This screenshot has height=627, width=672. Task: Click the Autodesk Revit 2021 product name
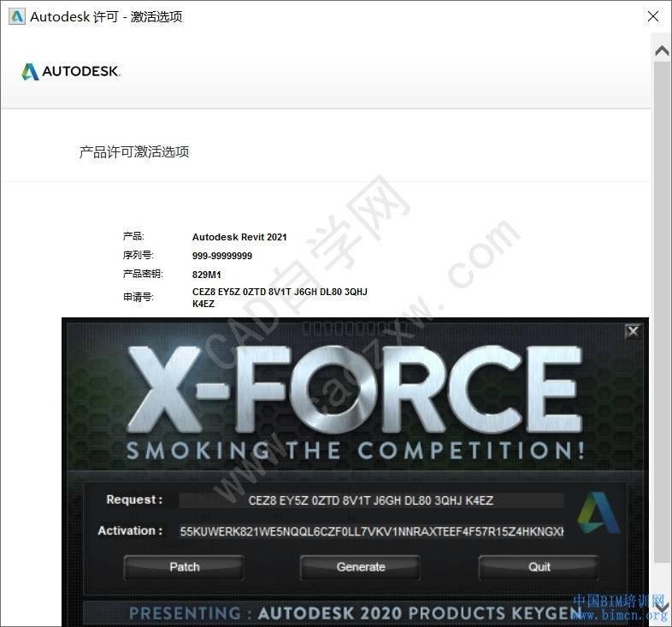point(239,237)
